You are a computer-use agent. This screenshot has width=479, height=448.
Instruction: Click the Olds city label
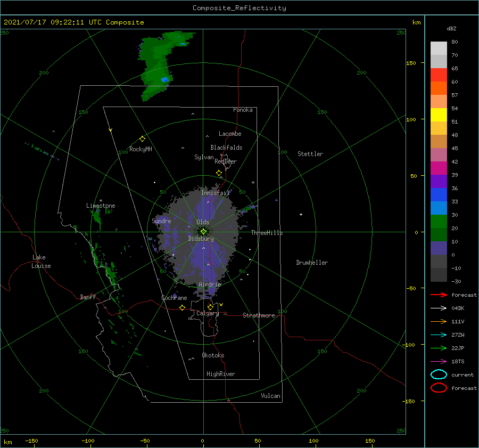coord(203,222)
